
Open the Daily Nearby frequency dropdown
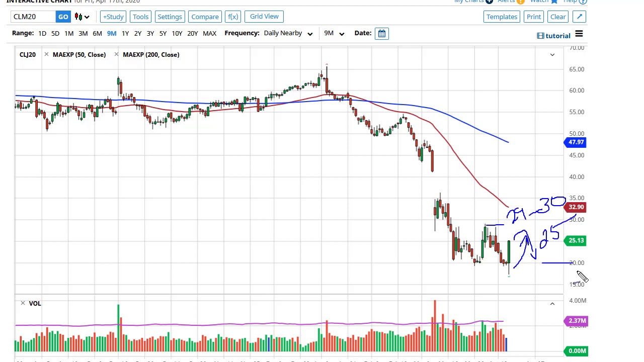point(288,33)
